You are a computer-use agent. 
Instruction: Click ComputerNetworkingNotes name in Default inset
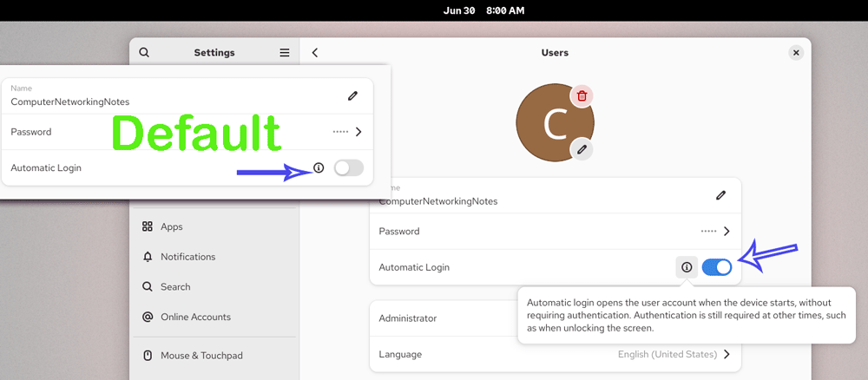pyautogui.click(x=70, y=102)
